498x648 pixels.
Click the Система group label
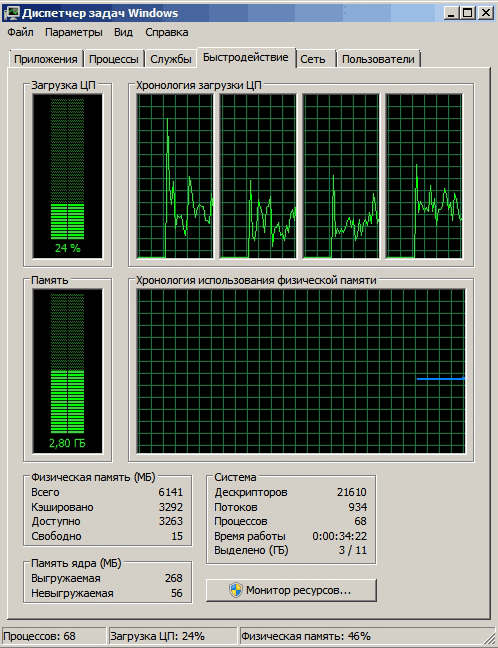pos(235,477)
